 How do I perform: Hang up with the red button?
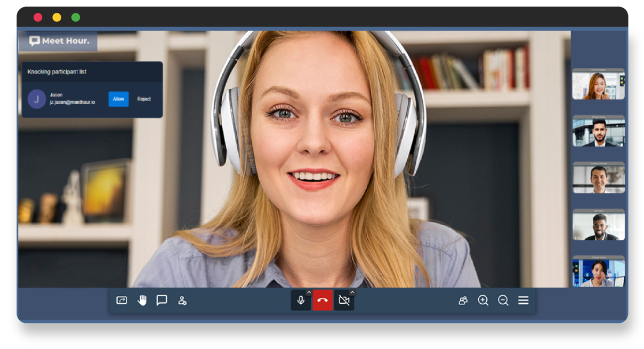tap(323, 301)
